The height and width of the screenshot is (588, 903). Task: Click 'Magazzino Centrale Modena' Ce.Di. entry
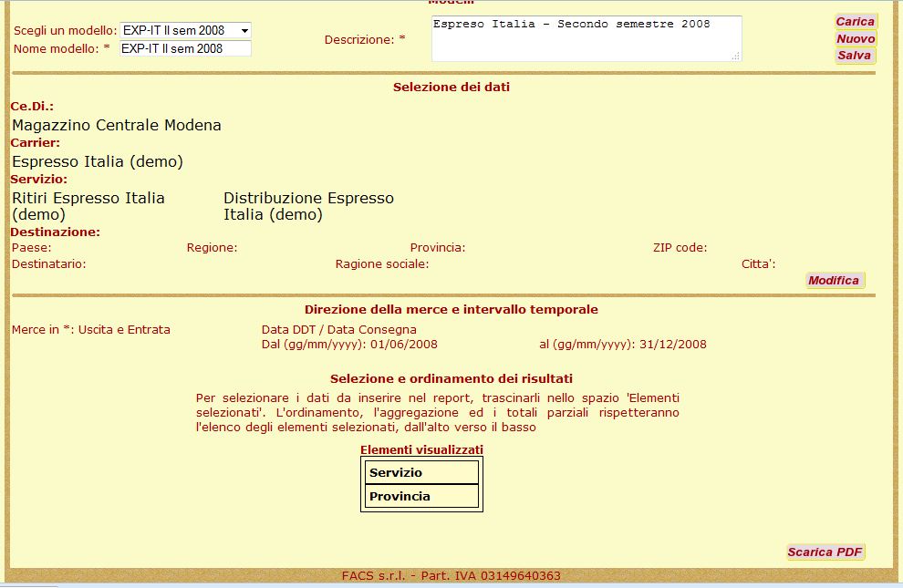pyautogui.click(x=117, y=125)
